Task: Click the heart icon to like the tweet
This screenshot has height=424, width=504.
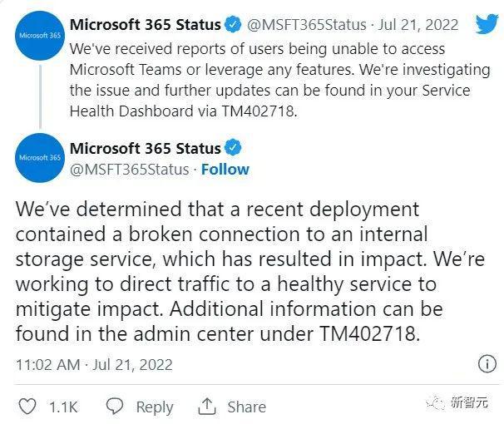Action: point(27,407)
